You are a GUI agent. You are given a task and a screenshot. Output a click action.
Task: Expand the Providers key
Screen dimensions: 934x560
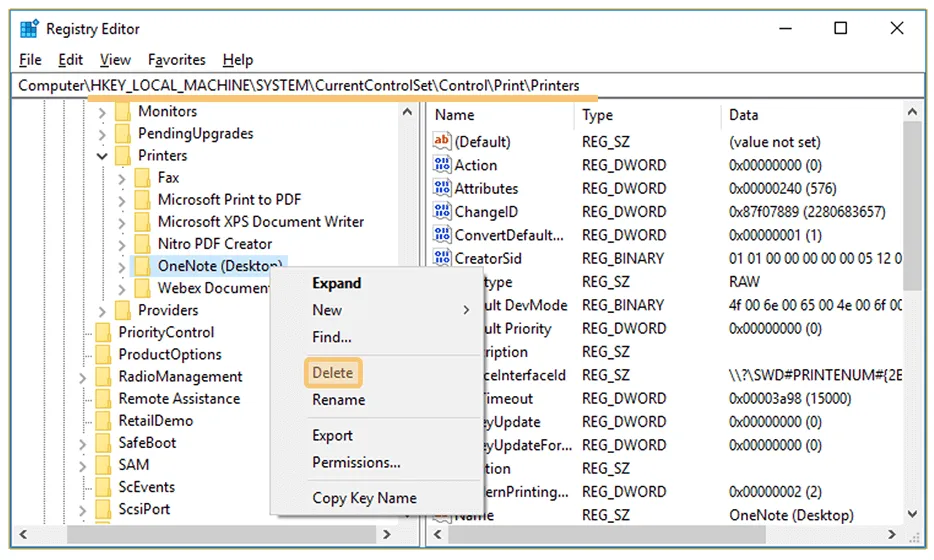point(102,311)
